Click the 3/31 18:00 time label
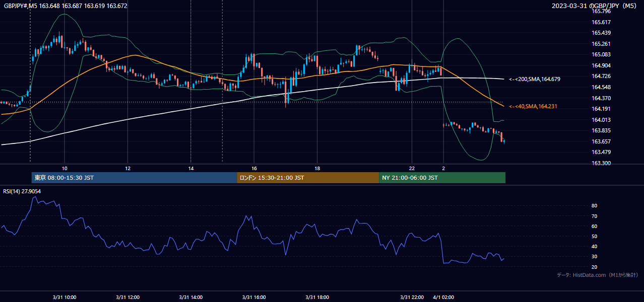Viewport: 644px width, 302px height. [x=317, y=297]
